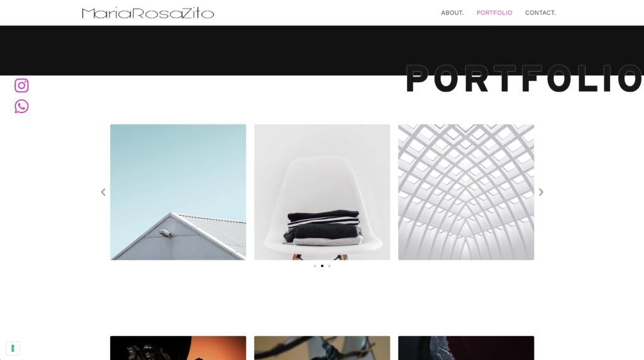Open the blue sky rooftop photo
The image size is (644, 360).
click(178, 192)
